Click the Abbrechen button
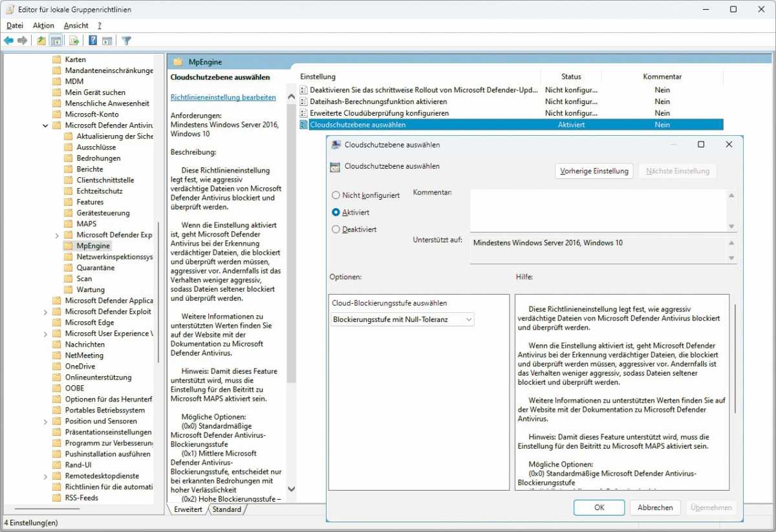 pyautogui.click(x=655, y=507)
